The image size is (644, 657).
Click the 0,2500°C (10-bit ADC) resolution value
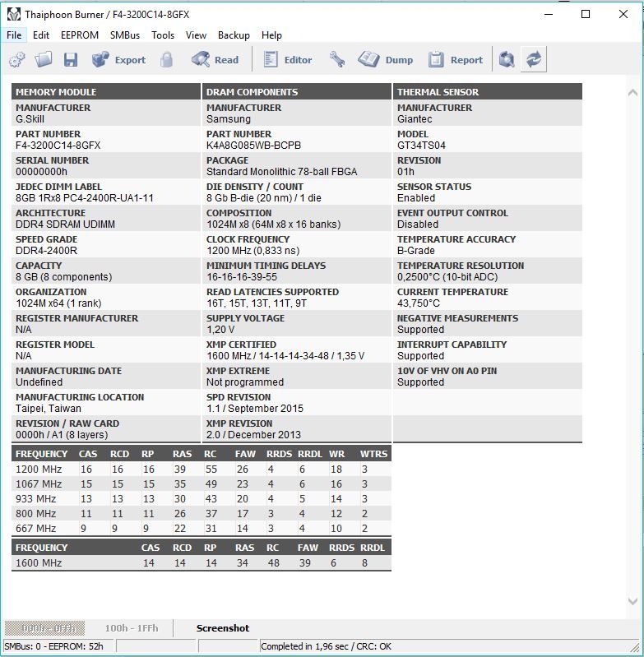(447, 277)
